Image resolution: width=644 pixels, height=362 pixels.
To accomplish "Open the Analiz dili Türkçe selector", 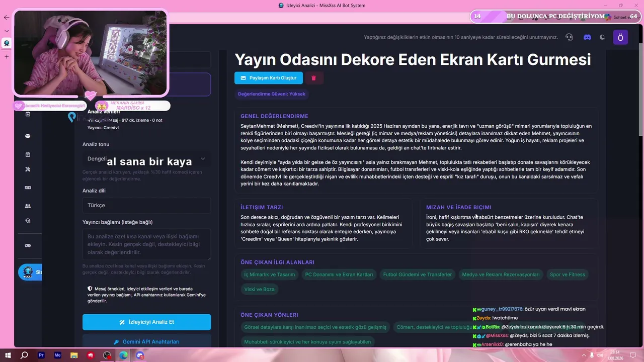I will (146, 205).
